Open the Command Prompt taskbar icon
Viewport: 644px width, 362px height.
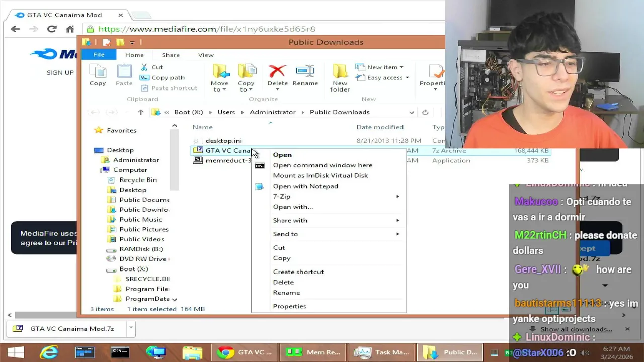pyautogui.click(x=120, y=352)
